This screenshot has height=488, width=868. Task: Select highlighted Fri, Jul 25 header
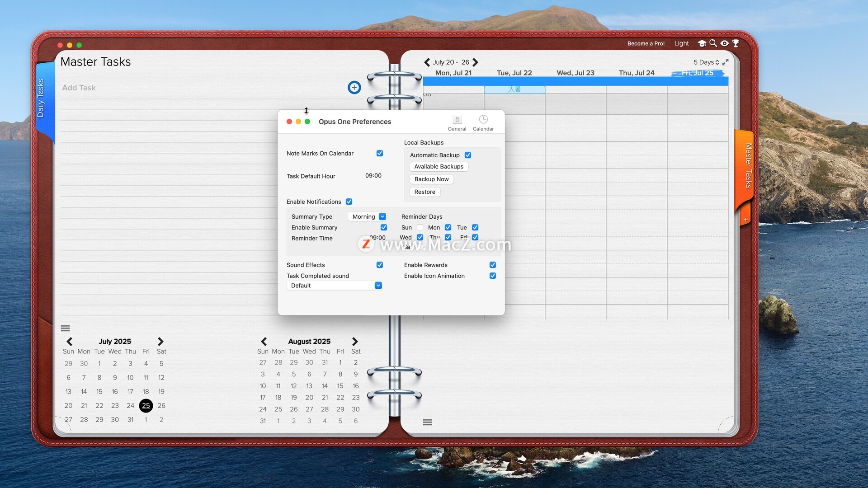tap(698, 73)
